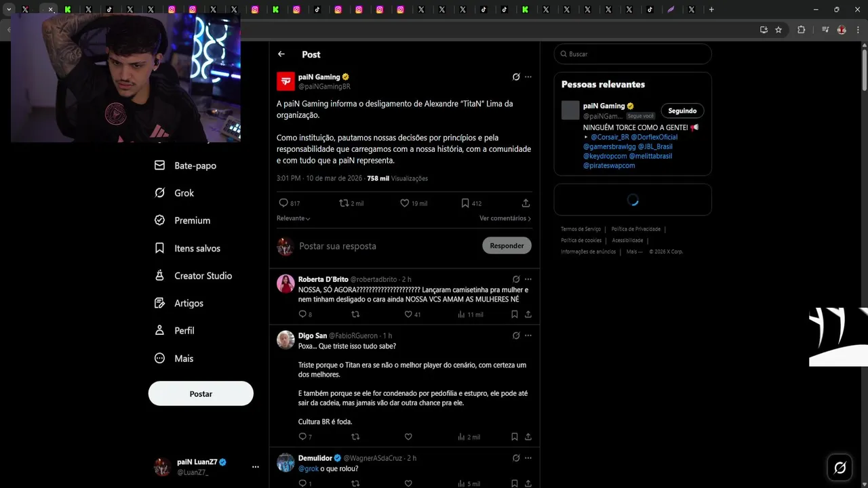Viewport: 868px width, 488px height.
Task: Open browser extensions puzzle icon
Action: tap(801, 30)
